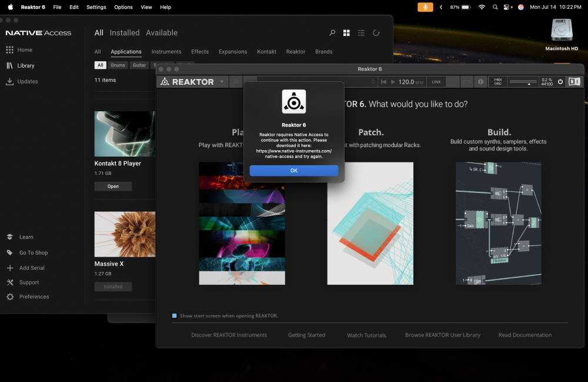The height and width of the screenshot is (382, 588).
Task: Toggle 'Show start screen when opening REAKTOR' checkbox
Action: click(x=175, y=315)
